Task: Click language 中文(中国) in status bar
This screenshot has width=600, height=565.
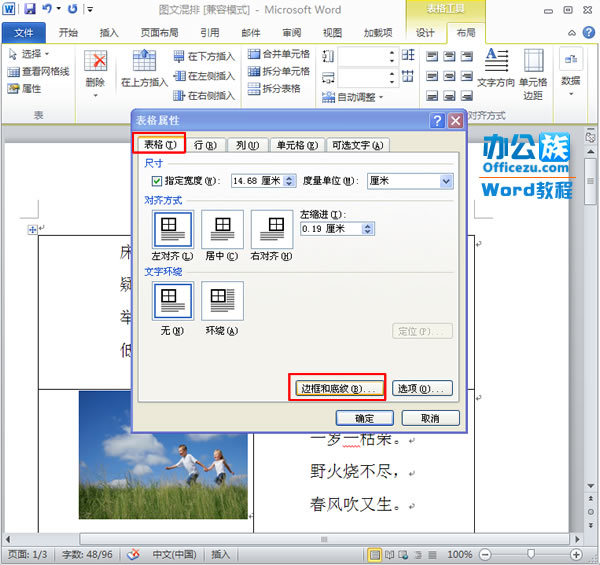Action: 174,554
